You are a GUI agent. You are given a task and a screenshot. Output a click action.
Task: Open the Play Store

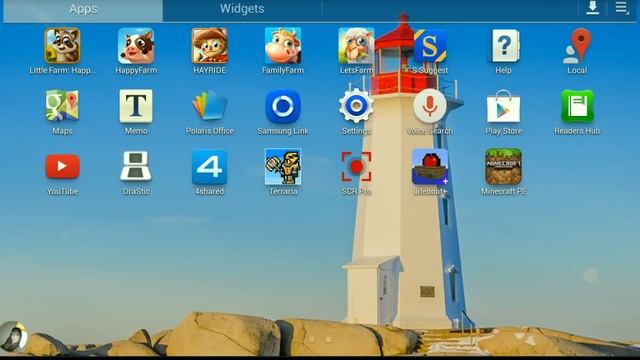(504, 106)
